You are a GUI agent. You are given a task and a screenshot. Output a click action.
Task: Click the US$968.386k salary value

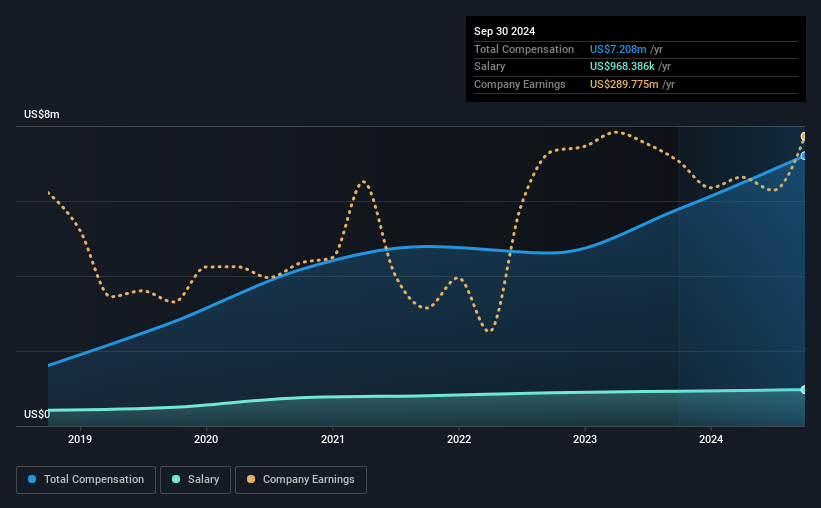click(x=622, y=67)
